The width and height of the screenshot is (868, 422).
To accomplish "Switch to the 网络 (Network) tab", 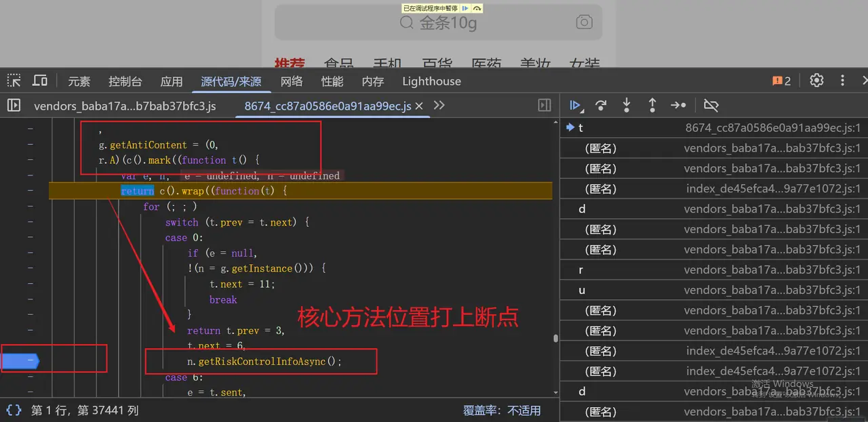I will point(292,81).
